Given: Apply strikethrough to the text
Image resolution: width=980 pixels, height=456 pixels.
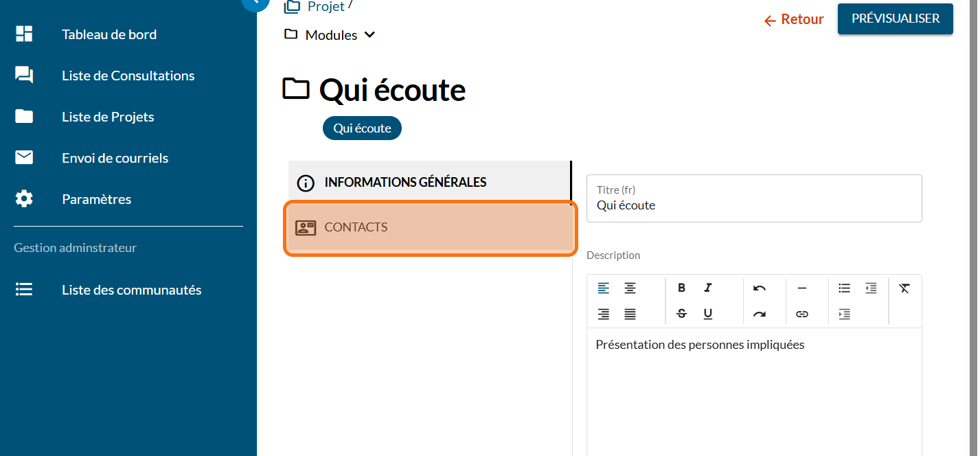Looking at the screenshot, I should click(681, 314).
